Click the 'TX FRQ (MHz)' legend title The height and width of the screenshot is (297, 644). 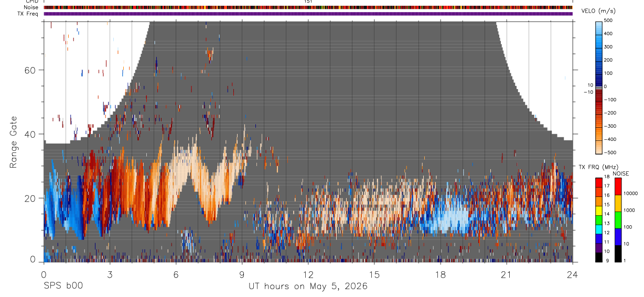point(598,167)
